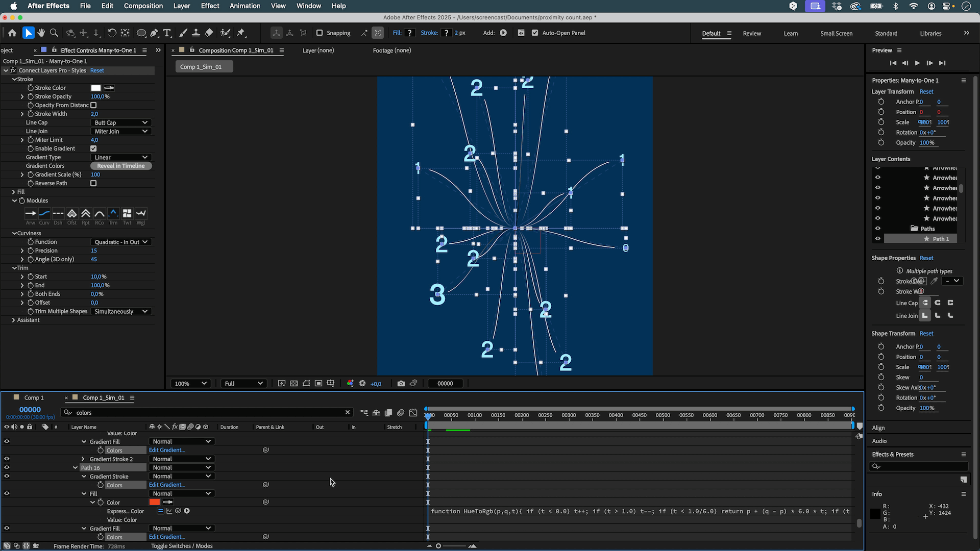Open the Composition menu
Viewport: 980px width, 551px height.
(143, 6)
